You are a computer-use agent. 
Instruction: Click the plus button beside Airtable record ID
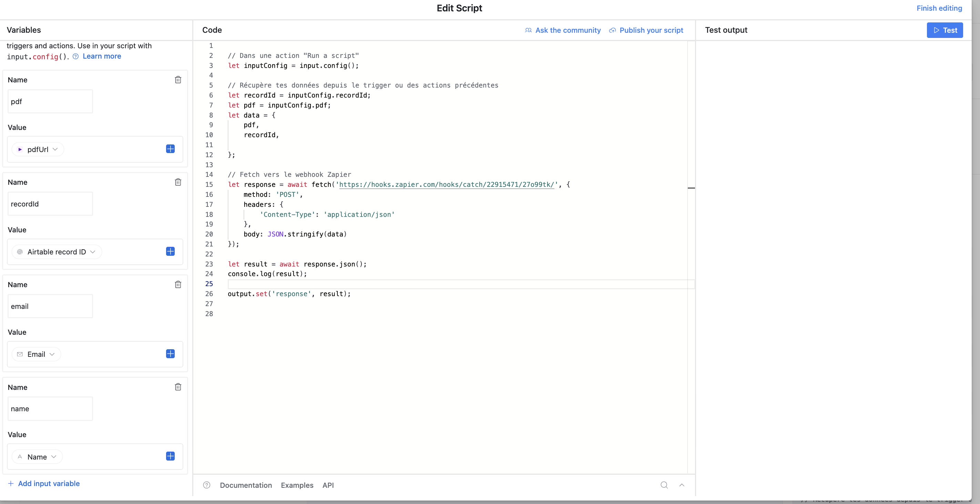point(170,251)
